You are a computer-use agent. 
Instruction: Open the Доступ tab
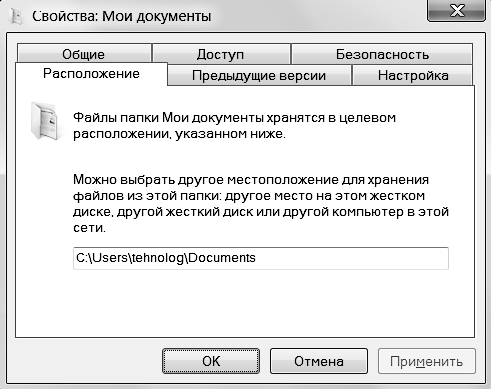(x=221, y=54)
